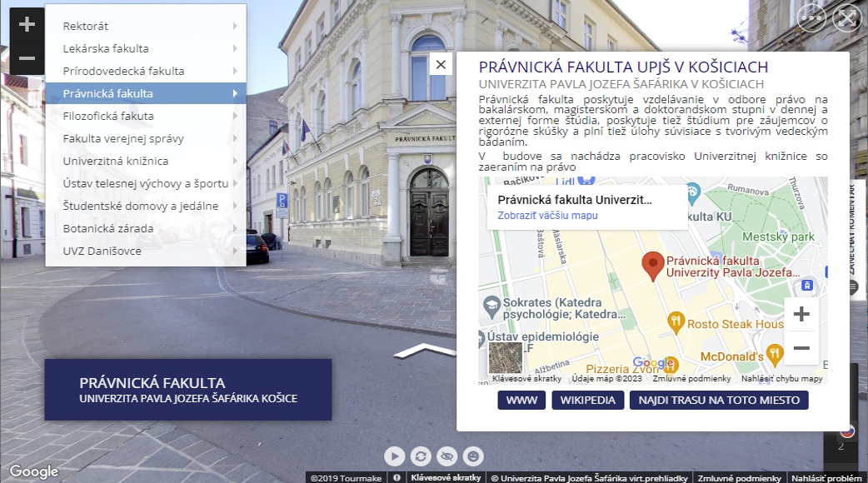Screen dimensions: 868x483
Task: Click the Zobraziť väčšiu mapu link
Action: pyautogui.click(x=547, y=215)
